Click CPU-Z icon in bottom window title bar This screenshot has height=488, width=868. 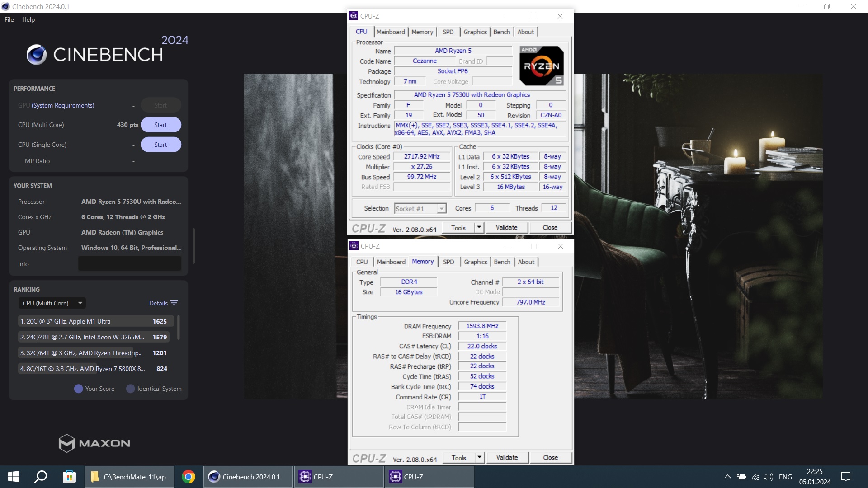tap(354, 246)
